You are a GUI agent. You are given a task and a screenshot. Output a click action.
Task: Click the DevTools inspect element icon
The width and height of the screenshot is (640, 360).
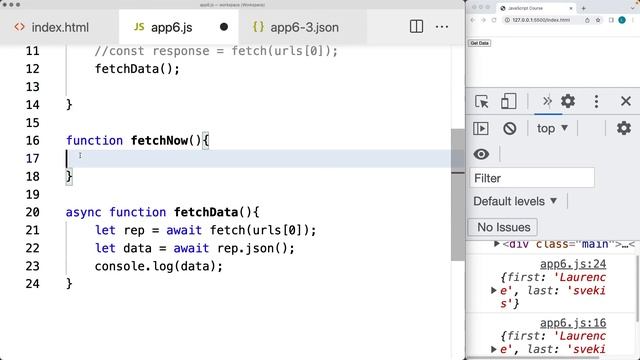pos(482,101)
